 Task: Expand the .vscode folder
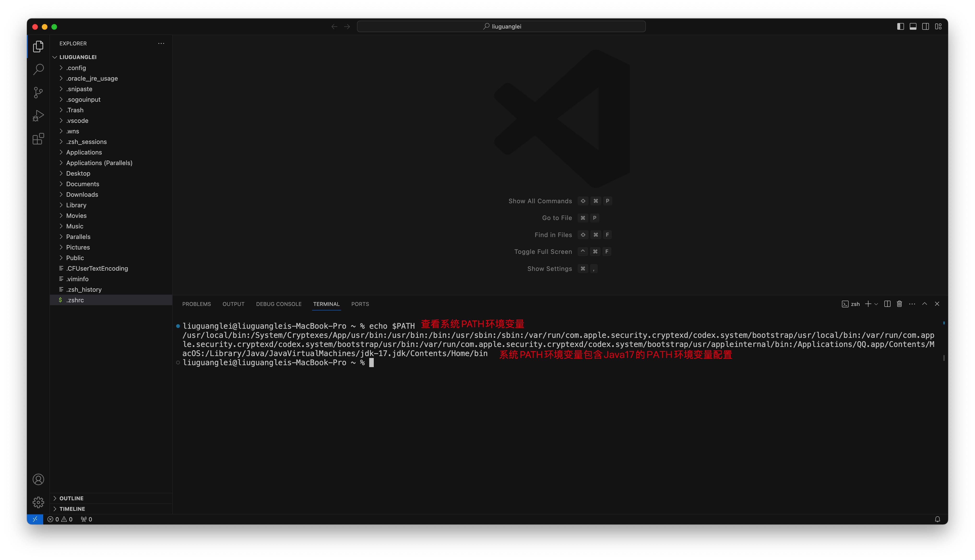tap(111, 121)
